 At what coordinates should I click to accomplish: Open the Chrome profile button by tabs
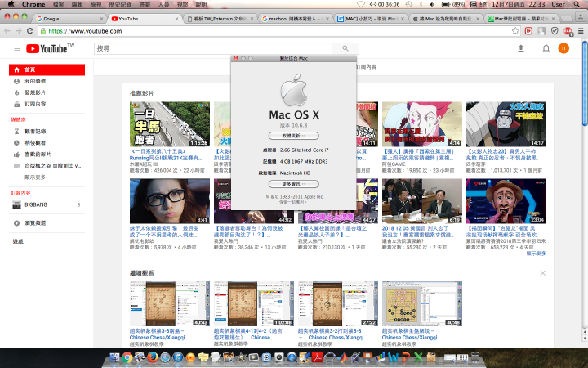tap(581, 17)
